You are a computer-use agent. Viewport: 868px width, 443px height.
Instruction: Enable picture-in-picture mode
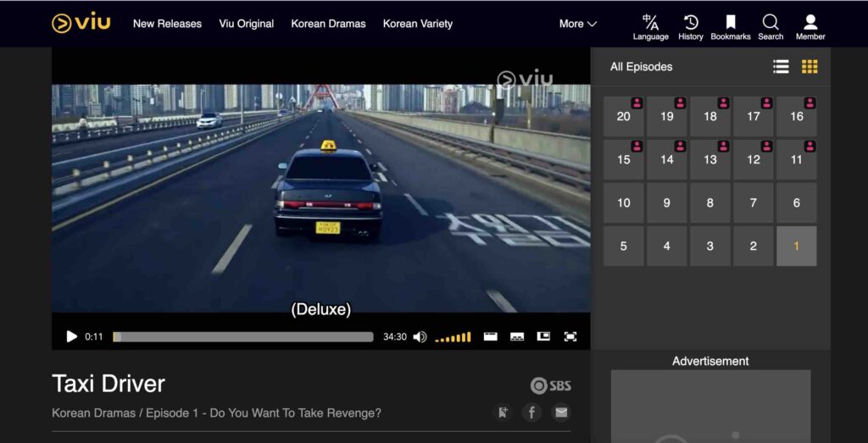[x=543, y=337]
